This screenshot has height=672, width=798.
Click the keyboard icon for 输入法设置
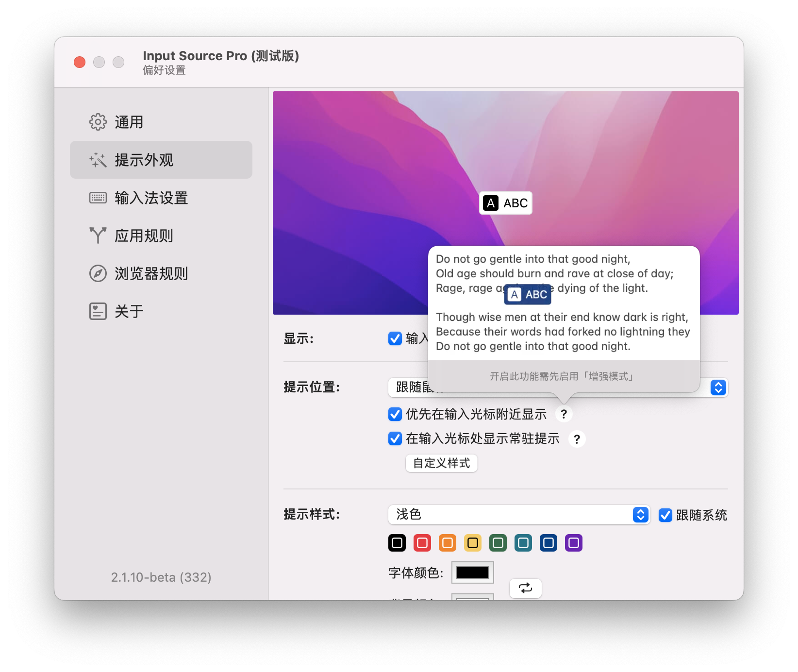pyautogui.click(x=98, y=198)
